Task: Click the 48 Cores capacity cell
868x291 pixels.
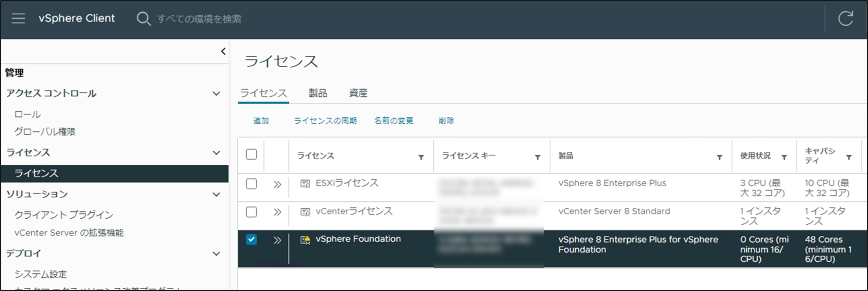Action: pos(828,249)
